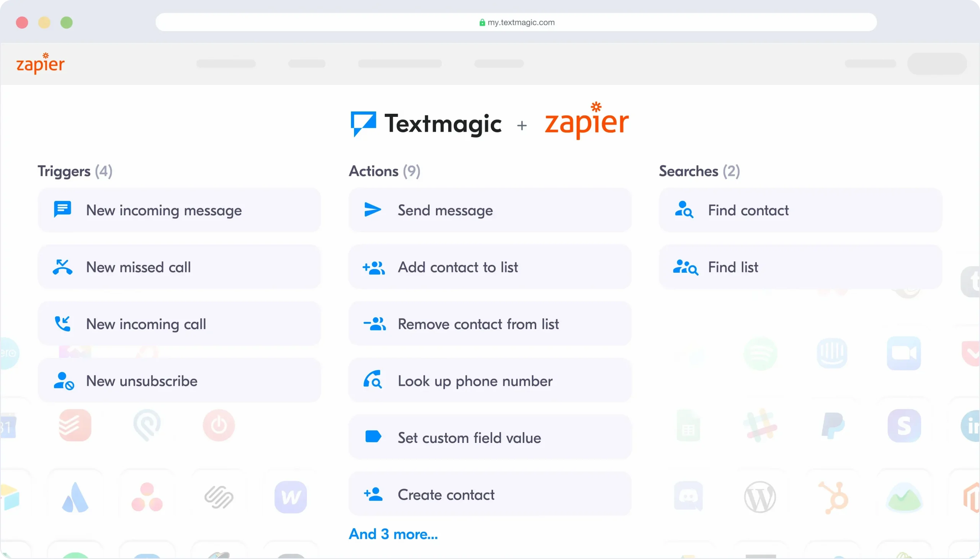Click the Create contact person-plus icon
This screenshot has width=980, height=559.
coord(373,494)
